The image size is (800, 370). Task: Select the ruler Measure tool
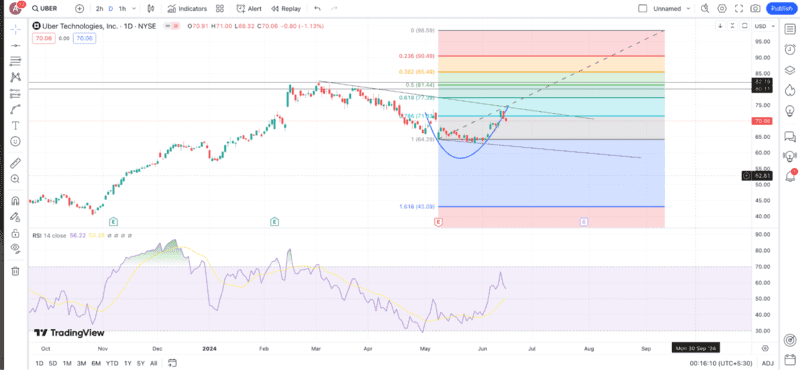coord(15,163)
